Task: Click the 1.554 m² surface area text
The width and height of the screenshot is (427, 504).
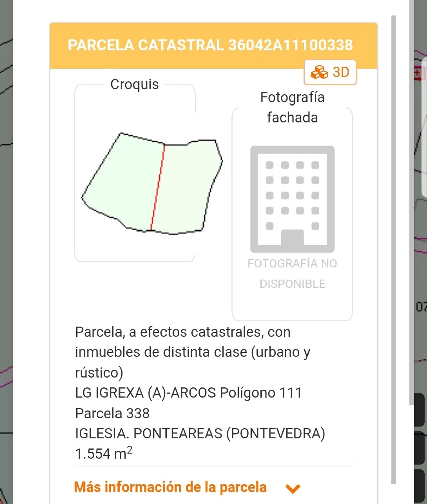Action: (x=104, y=453)
